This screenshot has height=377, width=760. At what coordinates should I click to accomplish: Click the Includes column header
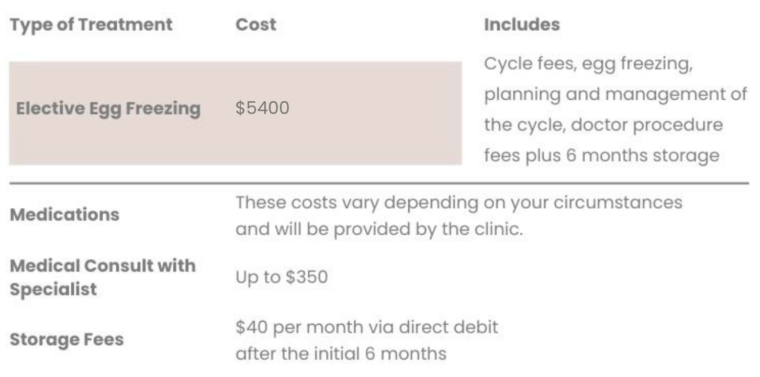point(522,25)
